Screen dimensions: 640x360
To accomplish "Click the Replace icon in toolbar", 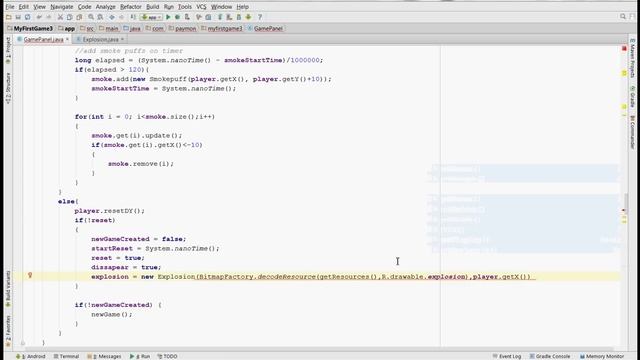I will coord(100,17).
